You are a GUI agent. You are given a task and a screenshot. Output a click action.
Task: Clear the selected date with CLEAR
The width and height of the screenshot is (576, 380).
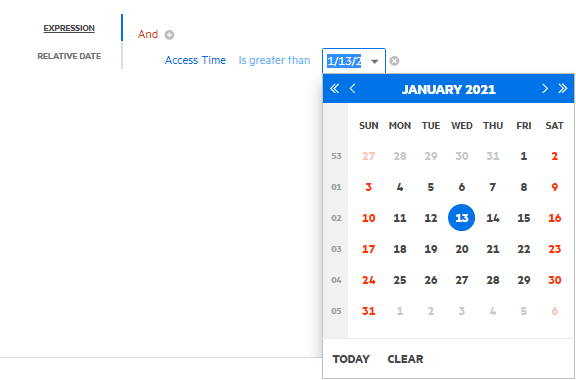405,359
